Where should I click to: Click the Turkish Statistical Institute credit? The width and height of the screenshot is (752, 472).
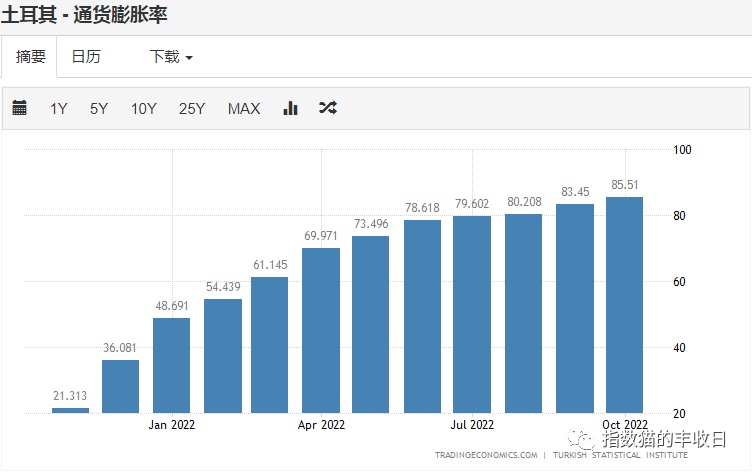pyautogui.click(x=618, y=456)
